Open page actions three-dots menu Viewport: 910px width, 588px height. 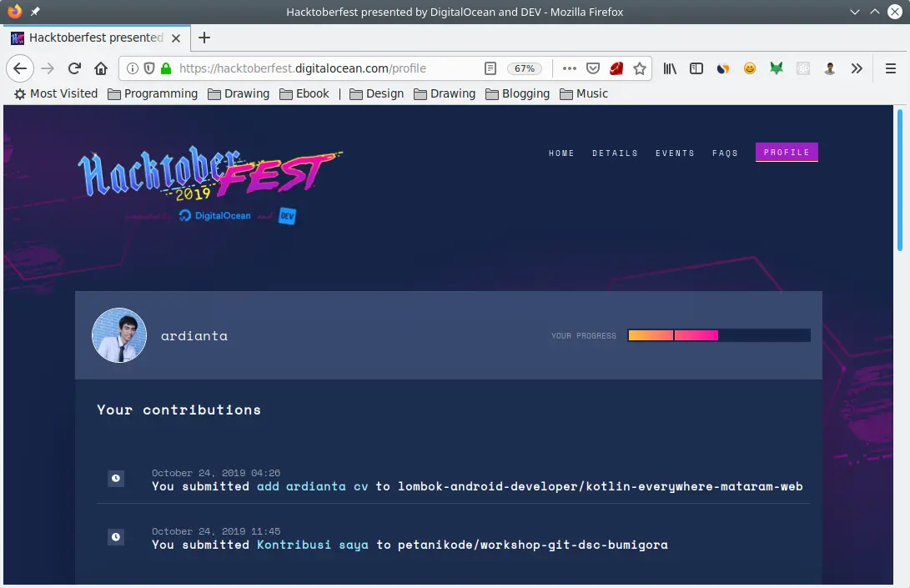(570, 68)
